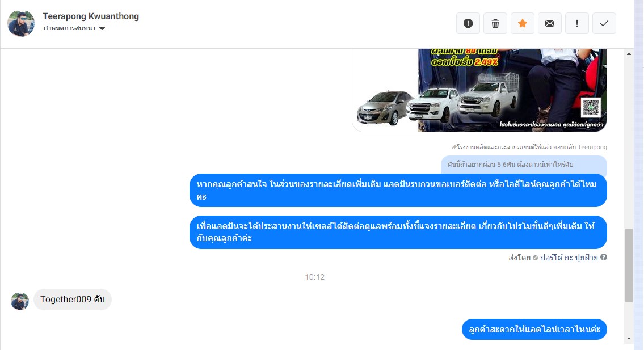
Task: Toggle the orange star follow-up marker
Action: click(523, 23)
